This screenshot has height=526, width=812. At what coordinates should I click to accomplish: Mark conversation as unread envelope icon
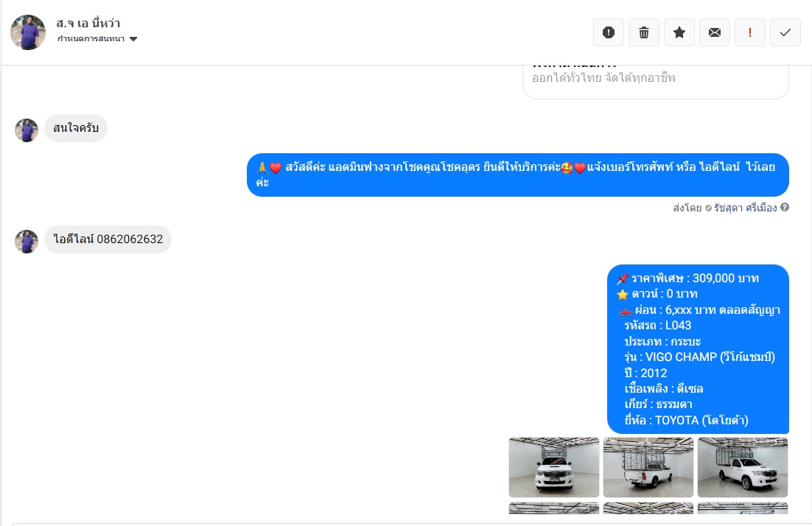point(715,32)
